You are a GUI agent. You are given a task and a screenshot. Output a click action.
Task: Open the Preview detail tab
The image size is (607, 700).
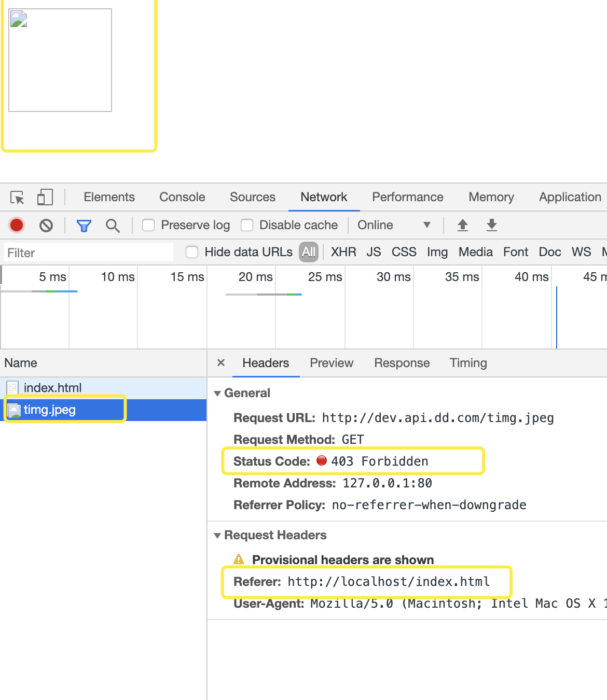(332, 363)
